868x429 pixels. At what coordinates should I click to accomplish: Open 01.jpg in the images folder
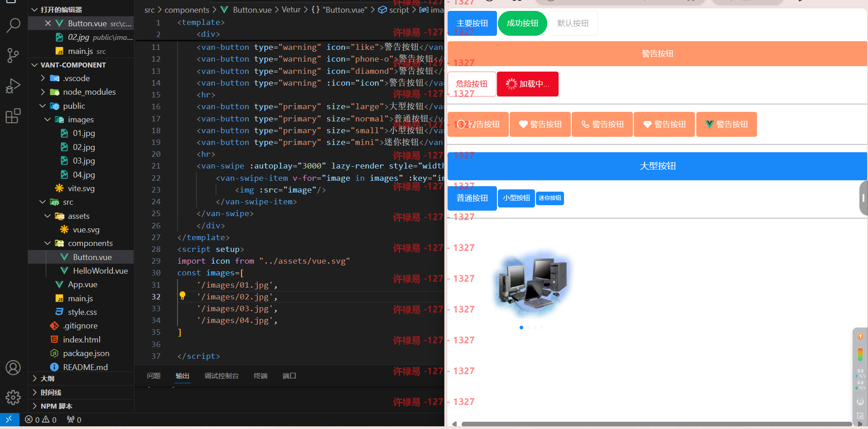point(84,133)
